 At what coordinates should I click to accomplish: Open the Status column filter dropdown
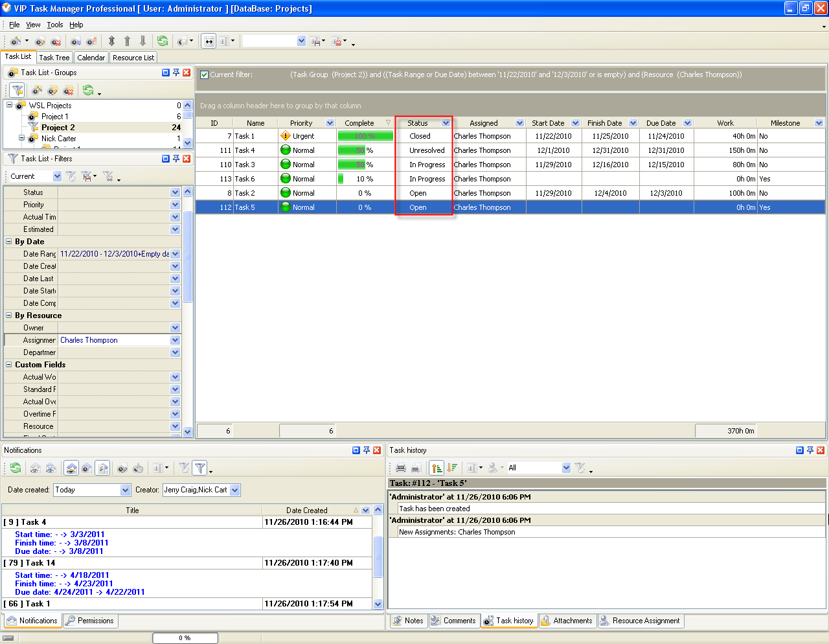446,123
